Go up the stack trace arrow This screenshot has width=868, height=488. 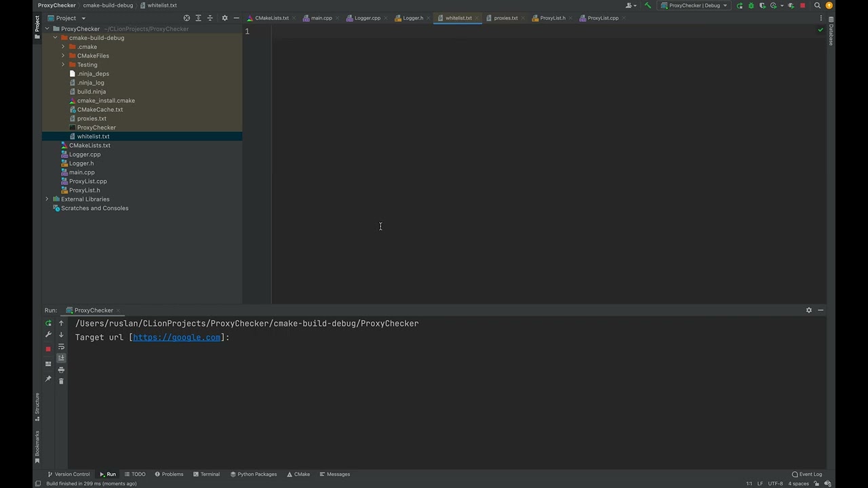(61, 323)
